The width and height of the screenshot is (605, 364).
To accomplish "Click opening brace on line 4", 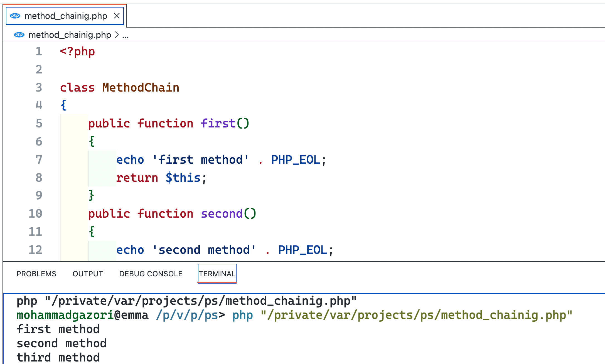I will 63,105.
